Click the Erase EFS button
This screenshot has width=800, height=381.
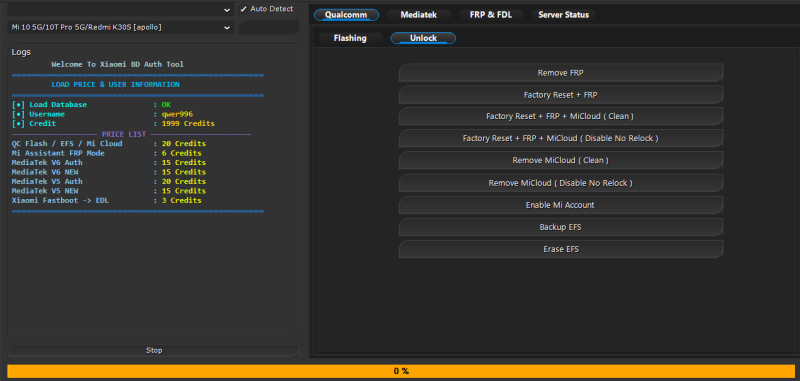(x=560, y=249)
